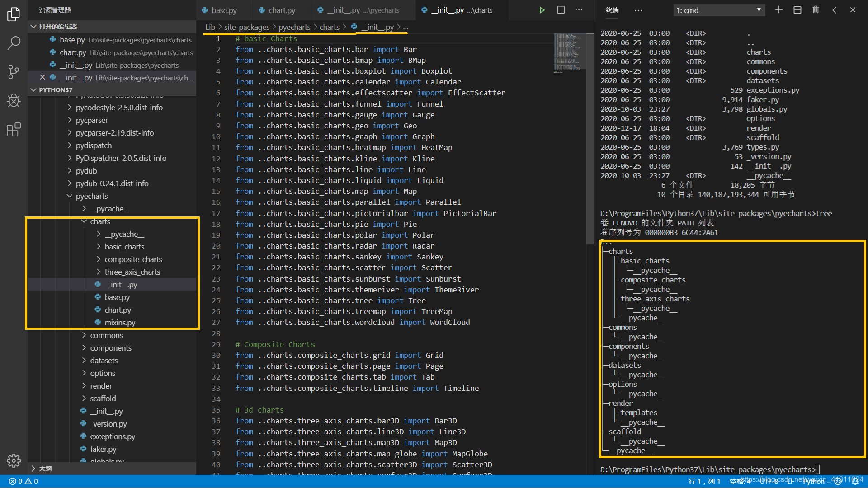
Task: Open the Explorer view in activity bar
Action: pyautogui.click(x=14, y=14)
